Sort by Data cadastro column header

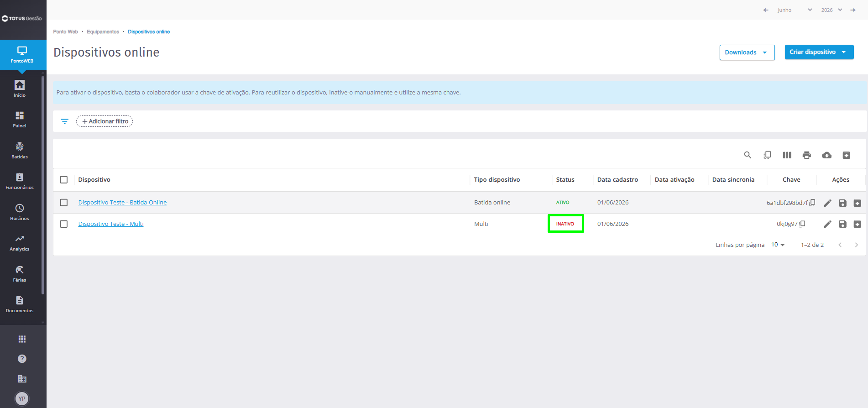617,180
